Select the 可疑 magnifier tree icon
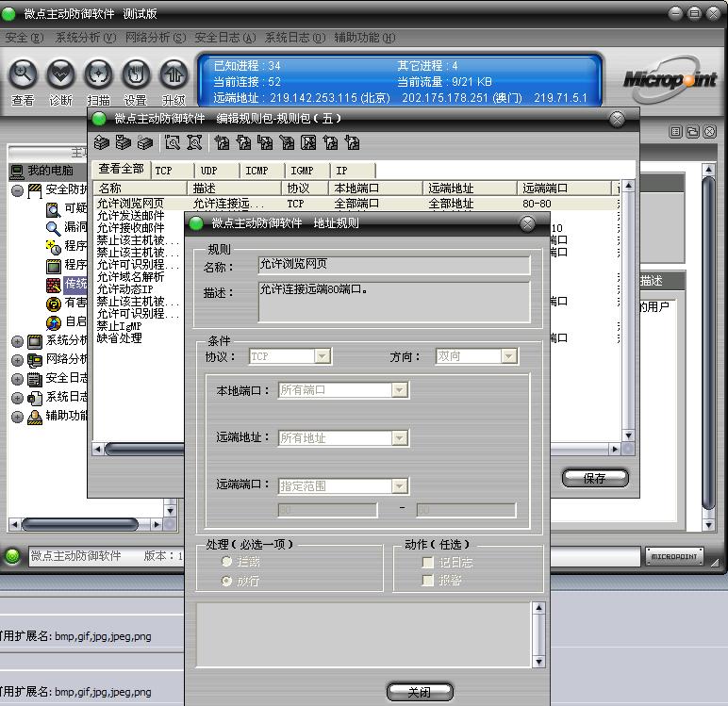Image resolution: width=728 pixels, height=706 pixels. pyautogui.click(x=54, y=210)
